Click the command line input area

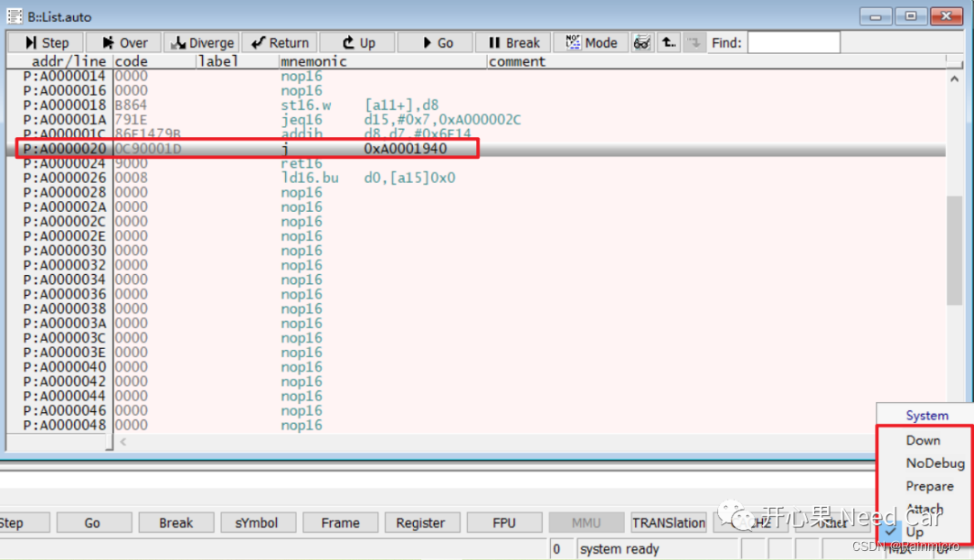click(x=437, y=479)
